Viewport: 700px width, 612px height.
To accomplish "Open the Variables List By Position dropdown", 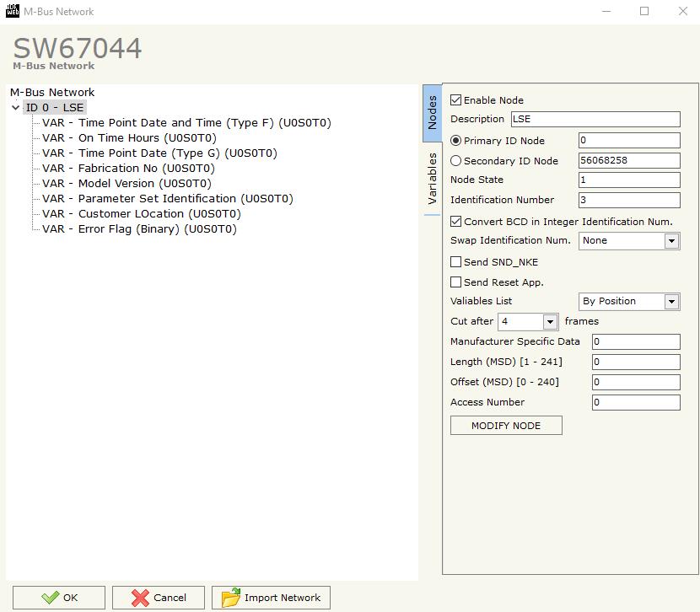I will 671,302.
